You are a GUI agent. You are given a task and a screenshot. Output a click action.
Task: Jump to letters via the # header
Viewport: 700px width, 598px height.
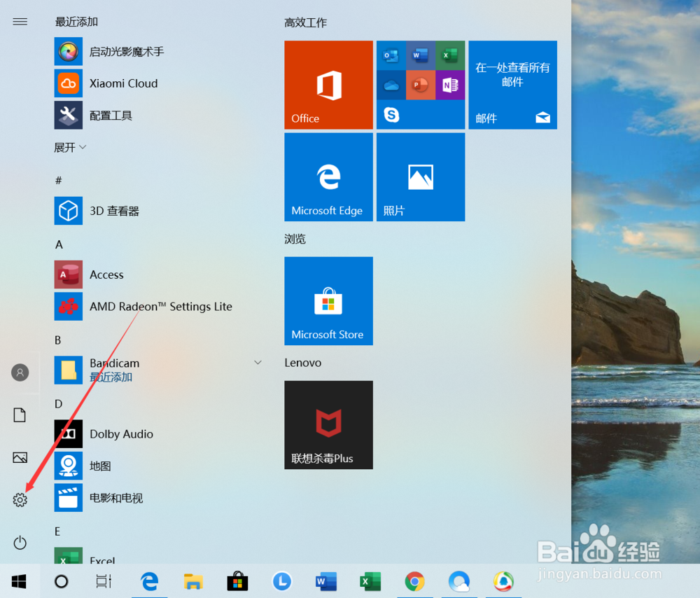[x=59, y=181]
